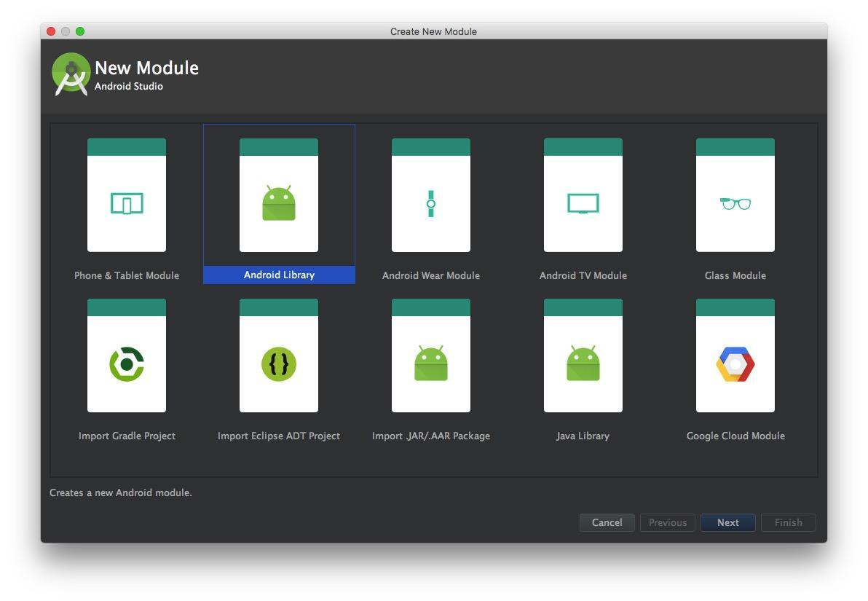Click the "Android Wear Module" label
868x601 pixels.
click(x=431, y=275)
